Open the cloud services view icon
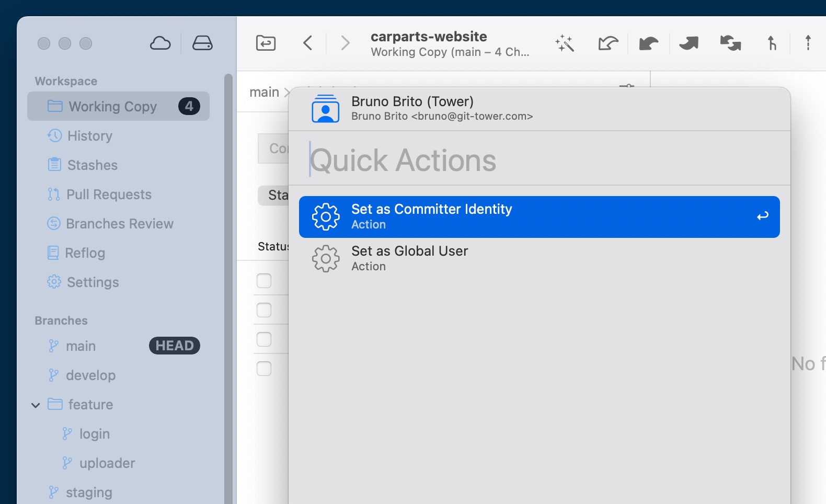 pyautogui.click(x=160, y=43)
